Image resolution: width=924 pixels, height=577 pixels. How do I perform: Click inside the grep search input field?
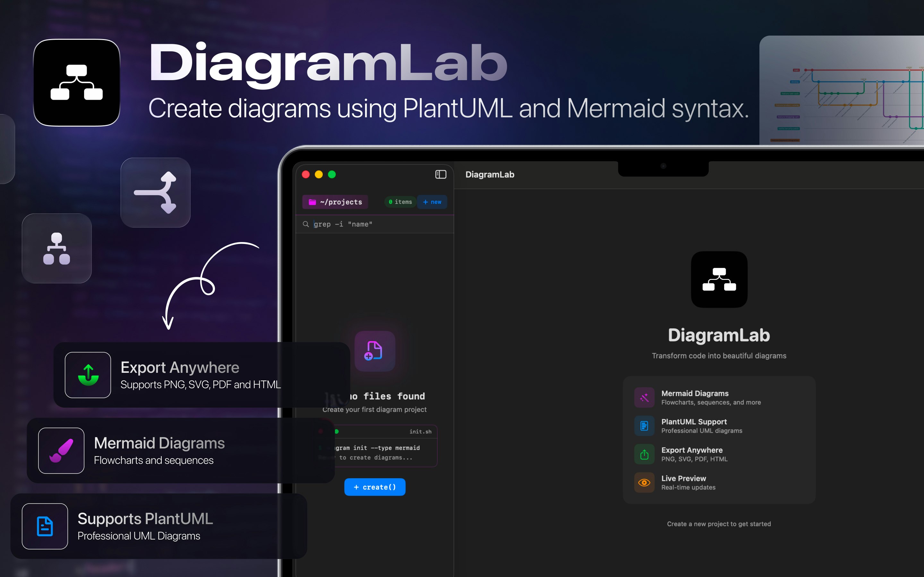click(344, 224)
